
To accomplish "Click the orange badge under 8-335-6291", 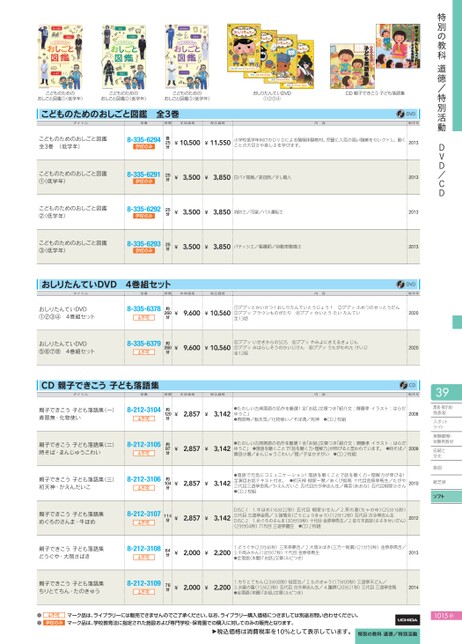I will (144, 181).
